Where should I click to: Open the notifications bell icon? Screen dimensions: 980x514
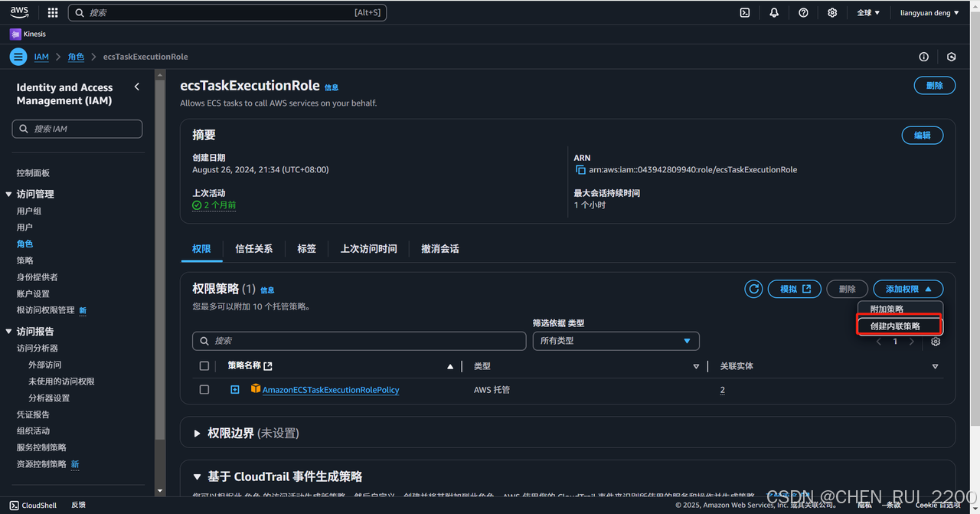(774, 12)
